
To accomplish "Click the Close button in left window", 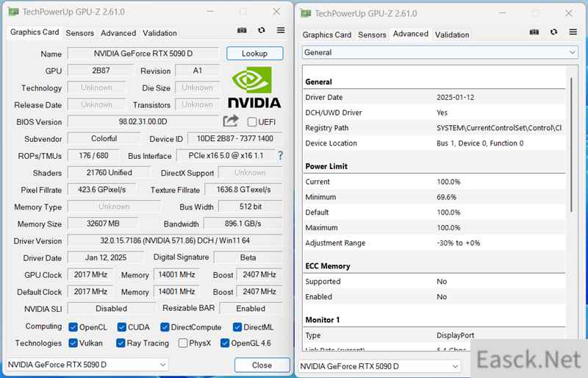I will tap(262, 365).
